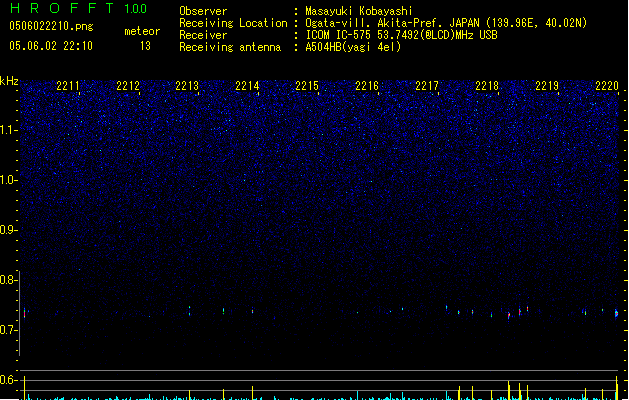Click the meteor label

[142, 31]
